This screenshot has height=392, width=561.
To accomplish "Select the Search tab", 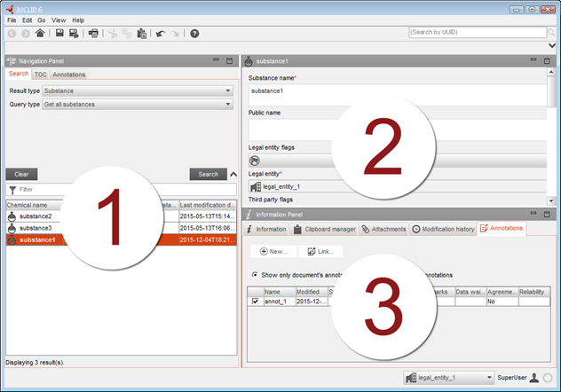I will coord(19,74).
